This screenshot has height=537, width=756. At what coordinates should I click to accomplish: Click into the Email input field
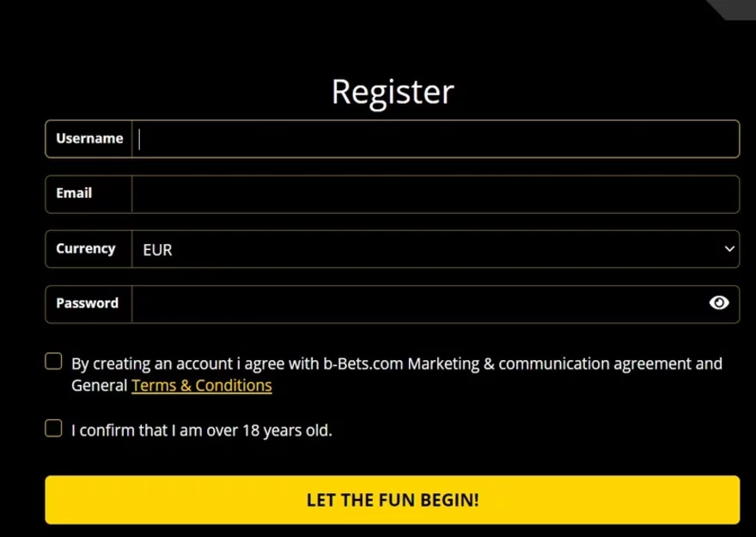point(436,194)
